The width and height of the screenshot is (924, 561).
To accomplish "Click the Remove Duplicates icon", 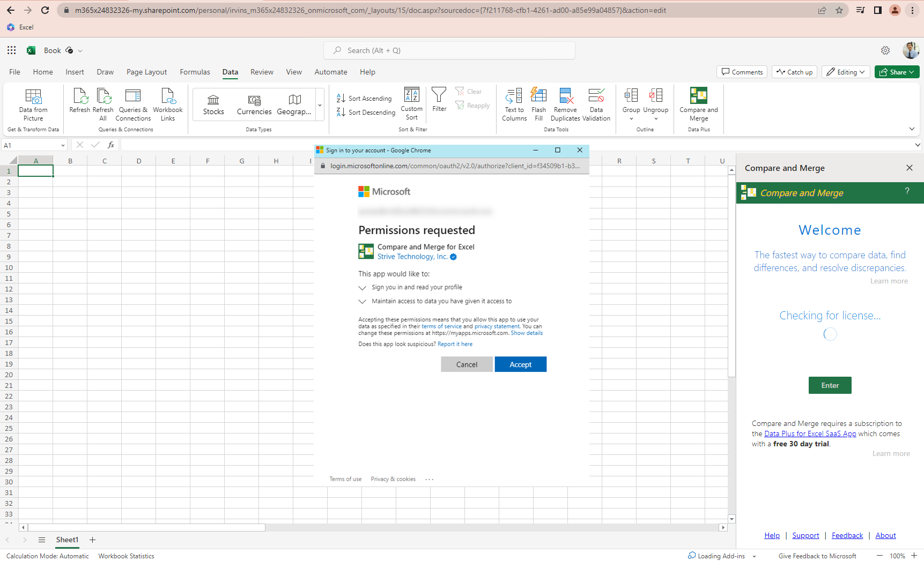I will (x=565, y=96).
